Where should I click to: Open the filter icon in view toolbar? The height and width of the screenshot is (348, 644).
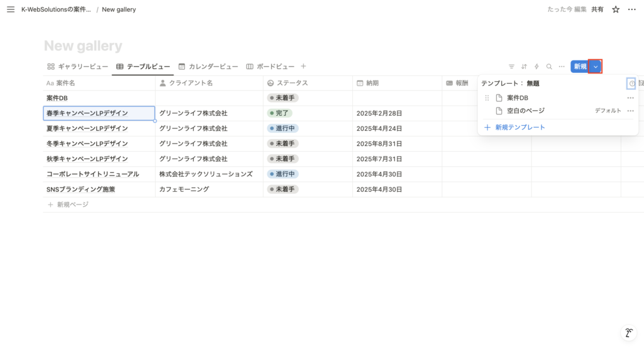[x=511, y=67]
